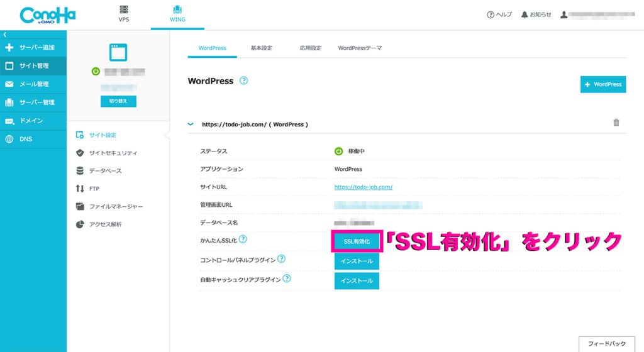Select サーバー追加 in the sidebar
This screenshot has height=352, width=644.
(x=33, y=48)
